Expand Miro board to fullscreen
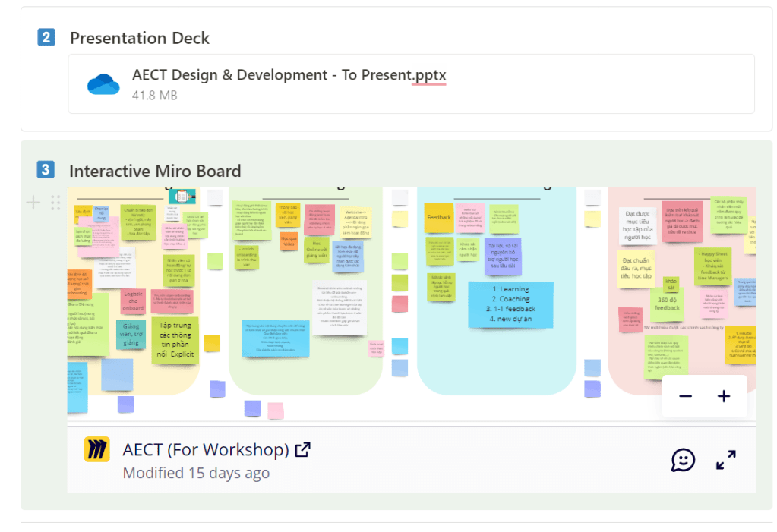Screen dimensions: 777x532 [725, 460]
